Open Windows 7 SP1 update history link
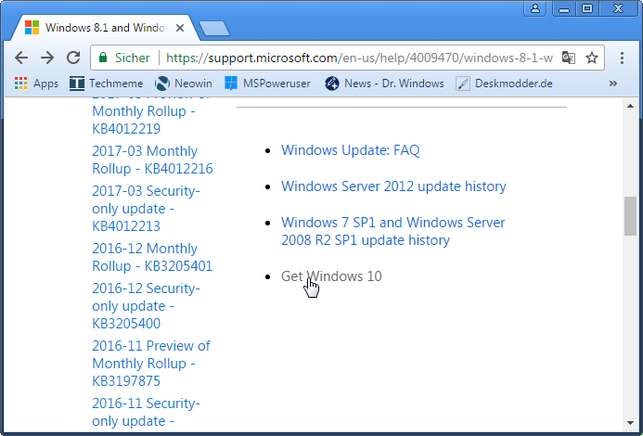The width and height of the screenshot is (643, 436). [x=393, y=231]
